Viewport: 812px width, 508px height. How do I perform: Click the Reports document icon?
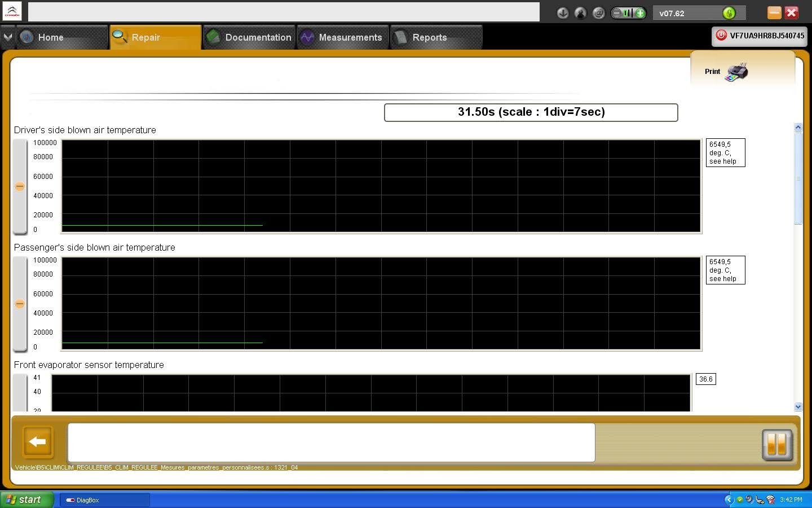400,37
